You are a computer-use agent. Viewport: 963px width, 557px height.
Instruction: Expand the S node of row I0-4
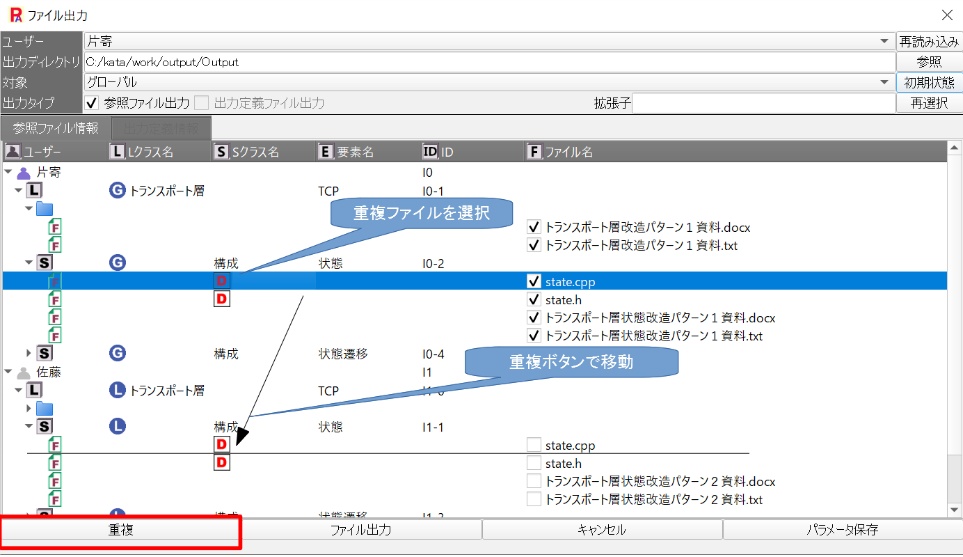tap(28, 353)
